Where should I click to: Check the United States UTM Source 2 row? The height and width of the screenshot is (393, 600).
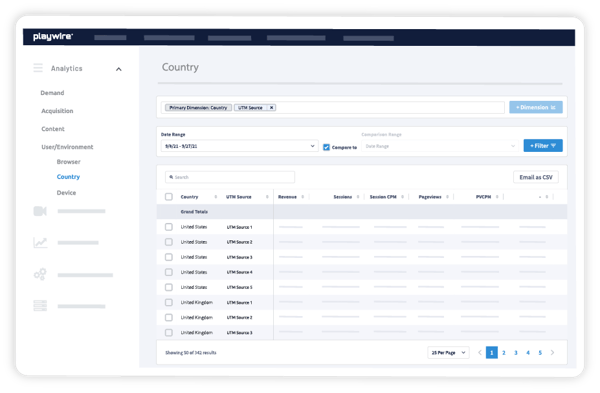tap(169, 242)
